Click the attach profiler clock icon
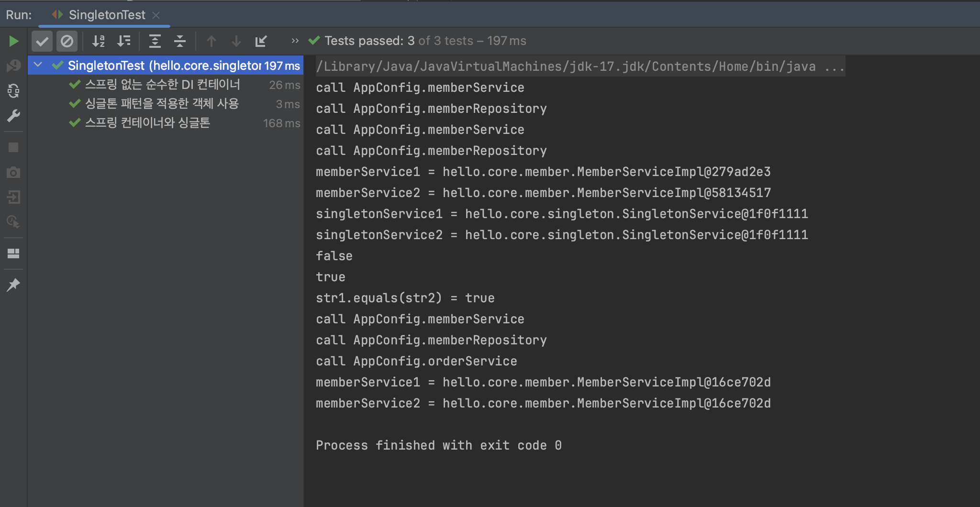 pyautogui.click(x=13, y=222)
